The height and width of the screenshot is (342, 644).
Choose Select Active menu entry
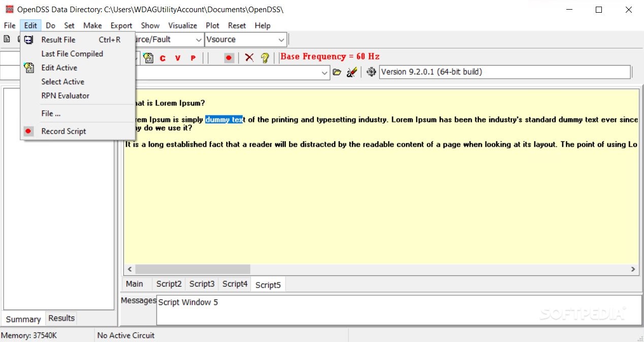click(78, 81)
